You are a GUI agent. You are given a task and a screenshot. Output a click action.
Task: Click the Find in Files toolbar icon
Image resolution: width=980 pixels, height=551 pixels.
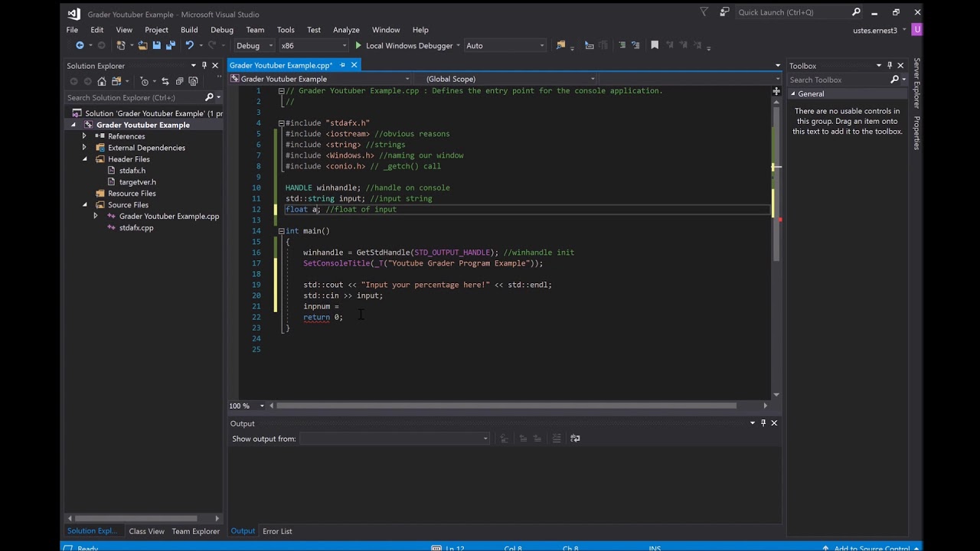(561, 46)
